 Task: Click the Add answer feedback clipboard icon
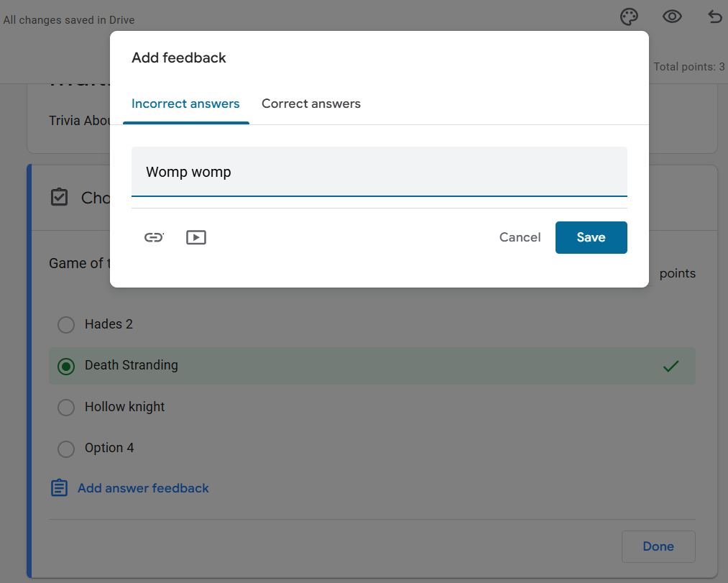click(59, 488)
